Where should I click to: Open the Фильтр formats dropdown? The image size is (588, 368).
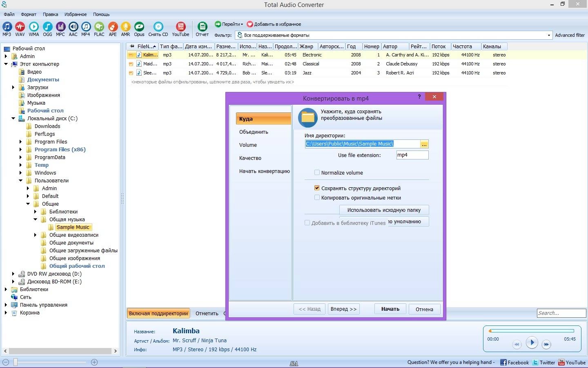(549, 35)
